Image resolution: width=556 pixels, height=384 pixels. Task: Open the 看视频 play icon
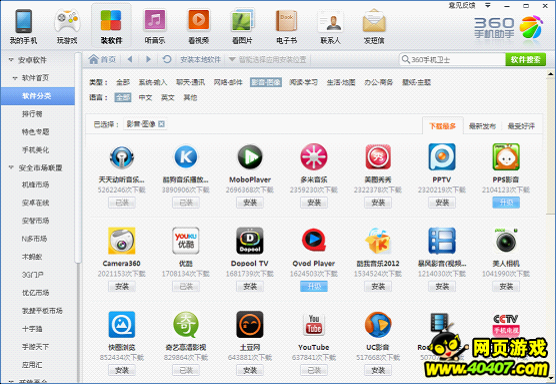(x=199, y=20)
